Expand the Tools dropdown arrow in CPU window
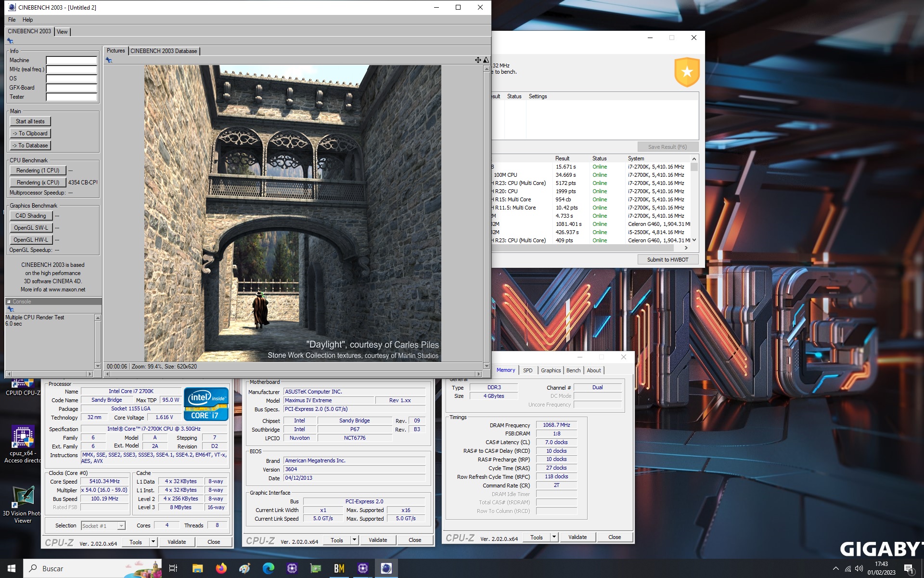 (x=154, y=542)
